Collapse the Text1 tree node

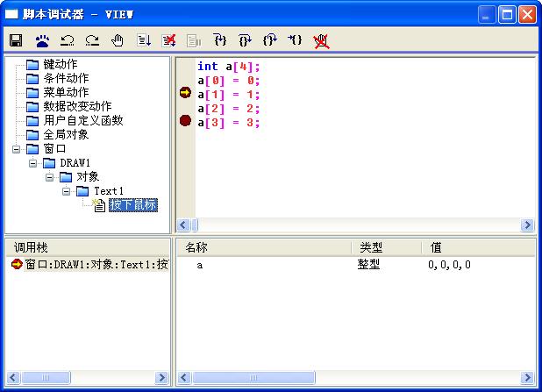[x=67, y=191]
